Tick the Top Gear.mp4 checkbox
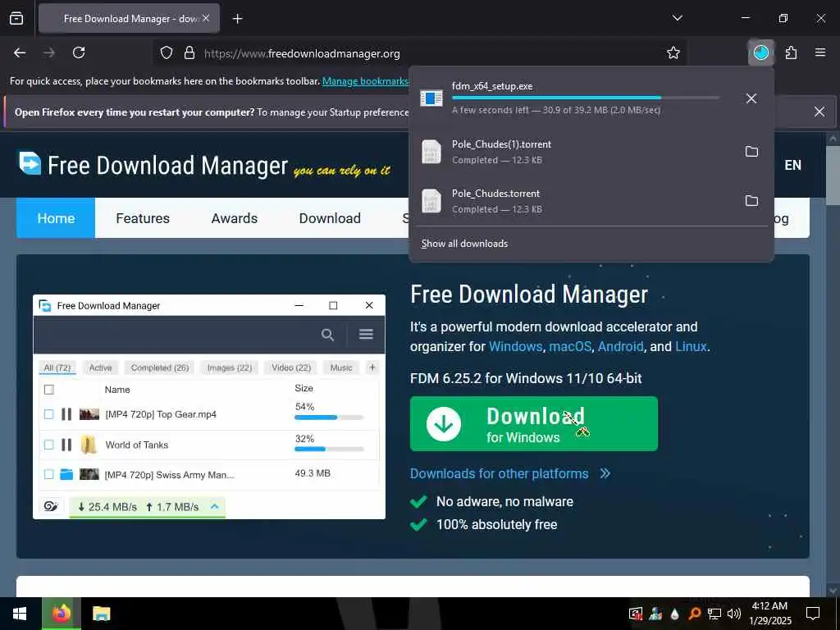840x630 pixels. pos(48,414)
